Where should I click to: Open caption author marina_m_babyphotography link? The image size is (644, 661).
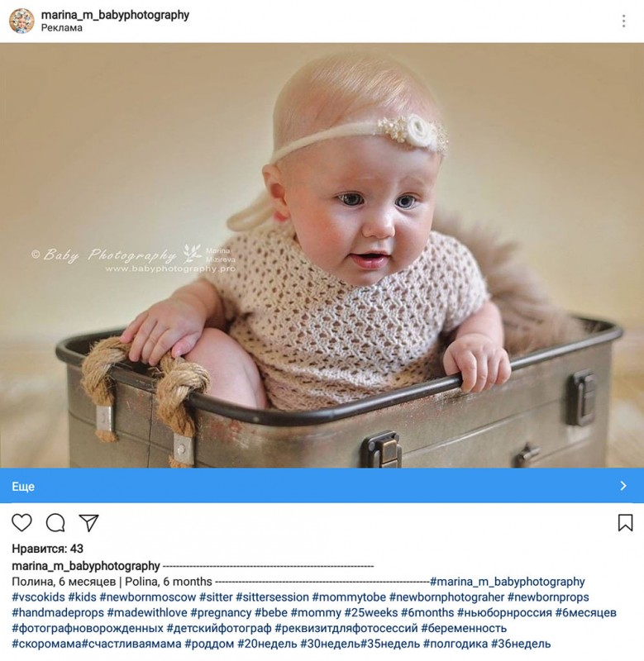(86, 566)
